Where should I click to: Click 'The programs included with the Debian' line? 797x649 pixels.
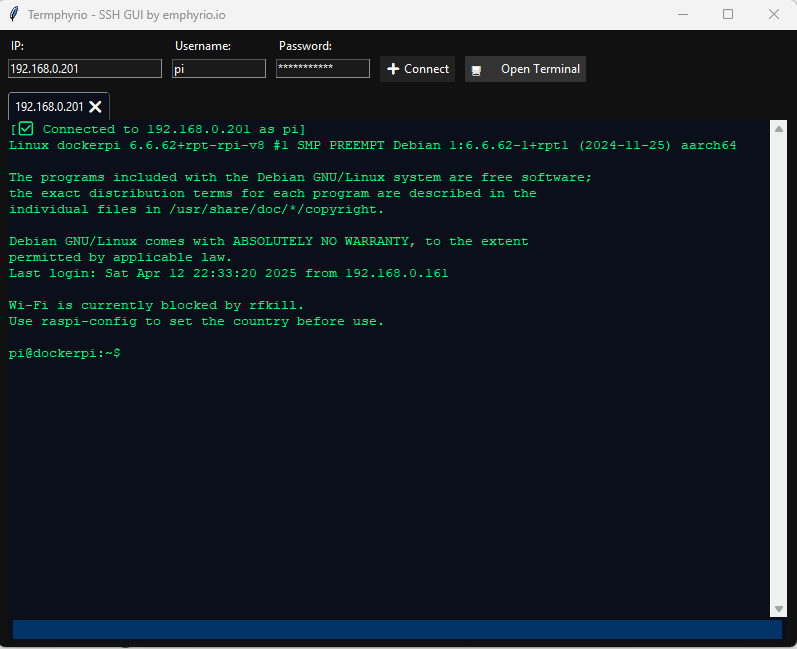300,177
